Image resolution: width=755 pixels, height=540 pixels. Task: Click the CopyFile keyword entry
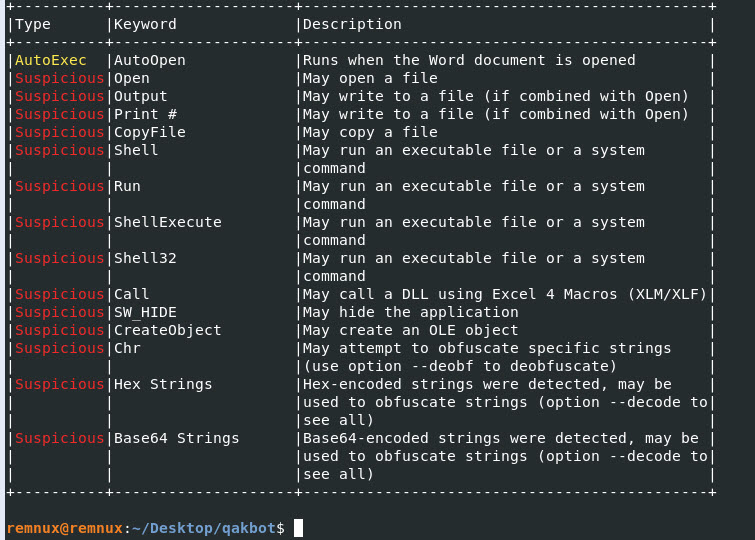click(150, 132)
